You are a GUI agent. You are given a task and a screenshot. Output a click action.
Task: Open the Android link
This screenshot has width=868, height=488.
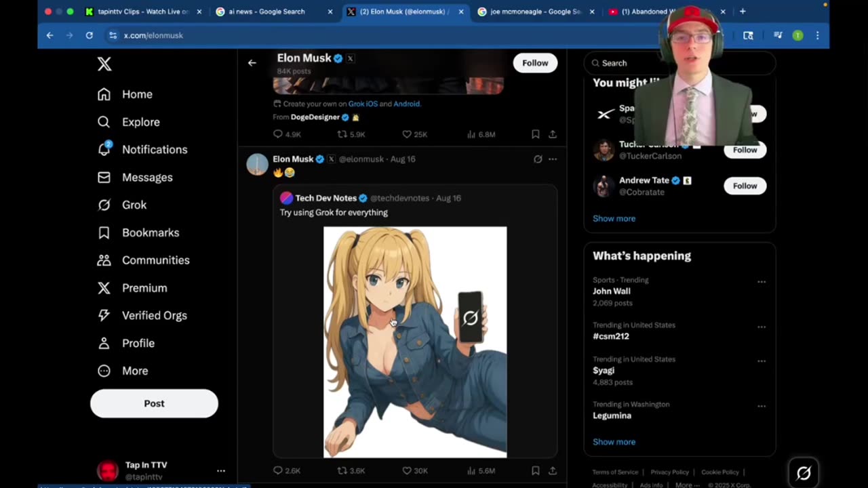pos(407,104)
